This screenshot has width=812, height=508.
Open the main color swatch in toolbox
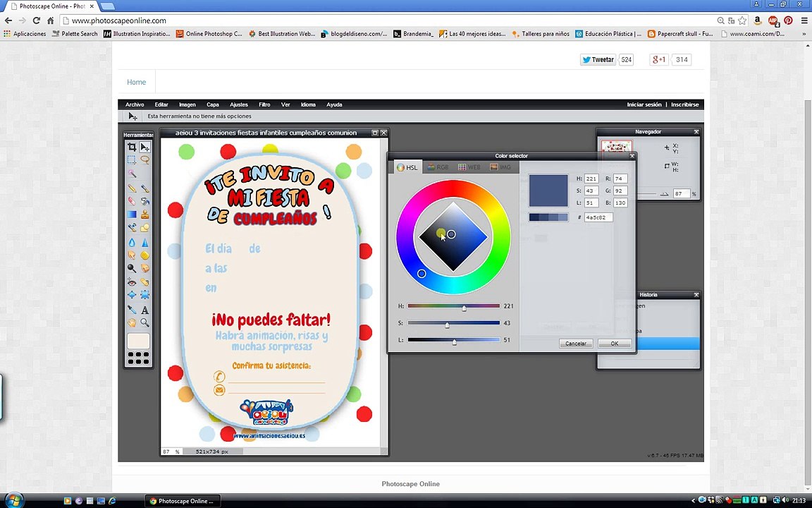point(138,341)
